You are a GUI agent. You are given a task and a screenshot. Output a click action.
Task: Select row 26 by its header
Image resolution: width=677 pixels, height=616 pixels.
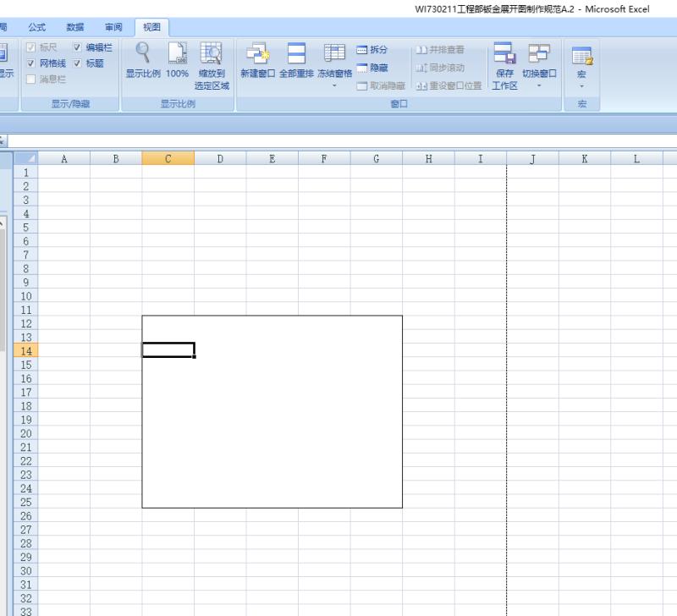click(x=26, y=515)
